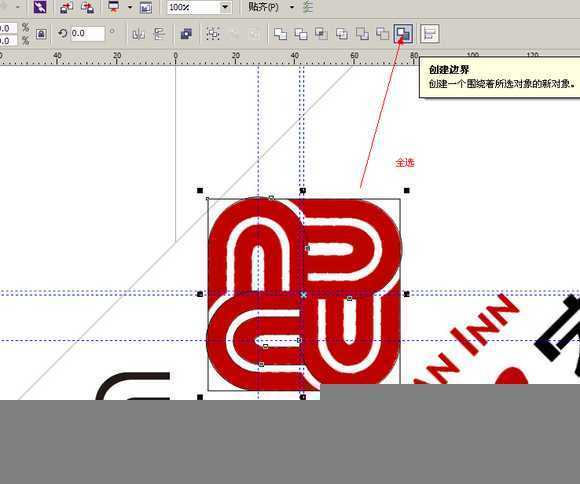Viewport: 580px width, 484px height.
Task: Click the black character shape at right edge
Action: coord(558,333)
